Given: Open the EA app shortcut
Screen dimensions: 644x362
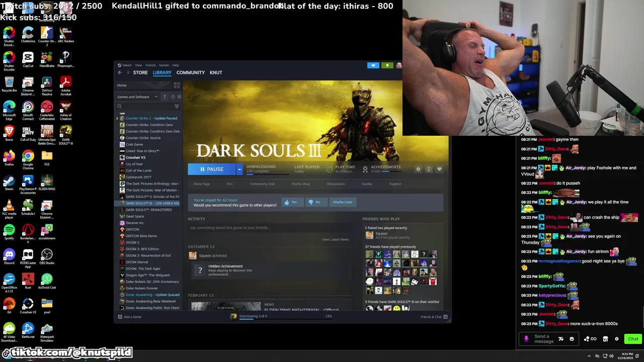Looking at the screenshot, I should tap(9, 306).
